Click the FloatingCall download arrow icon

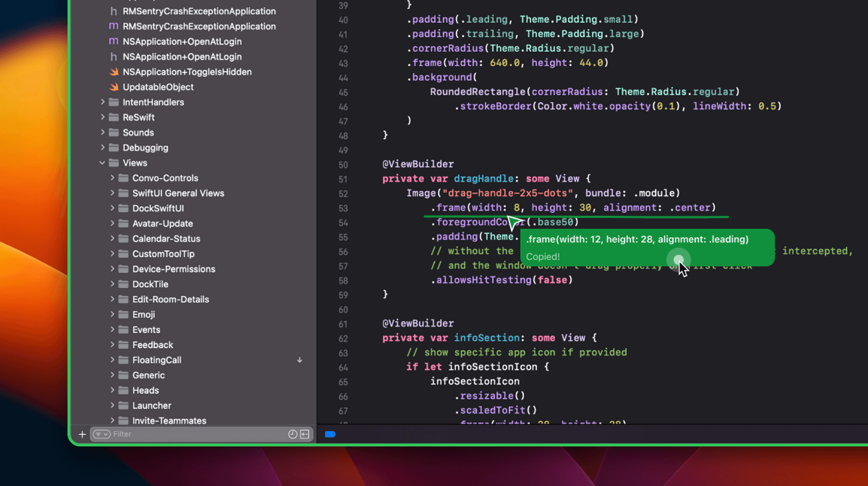(x=299, y=360)
